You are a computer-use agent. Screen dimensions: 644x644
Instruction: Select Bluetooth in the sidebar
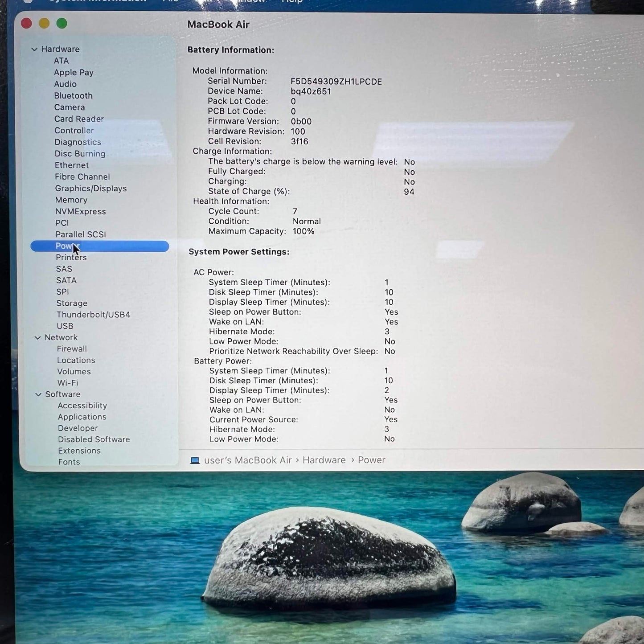point(73,95)
